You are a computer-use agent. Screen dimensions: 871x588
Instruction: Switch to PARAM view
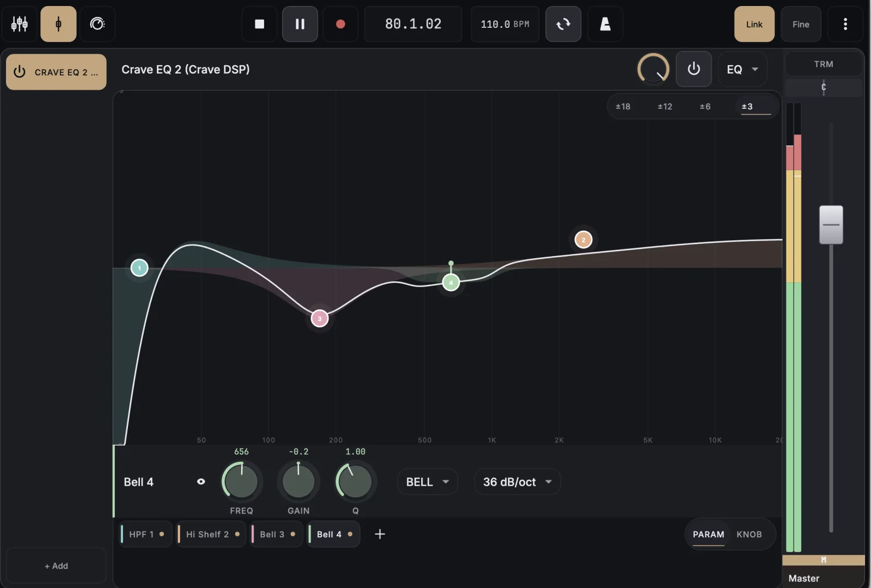[x=708, y=534]
